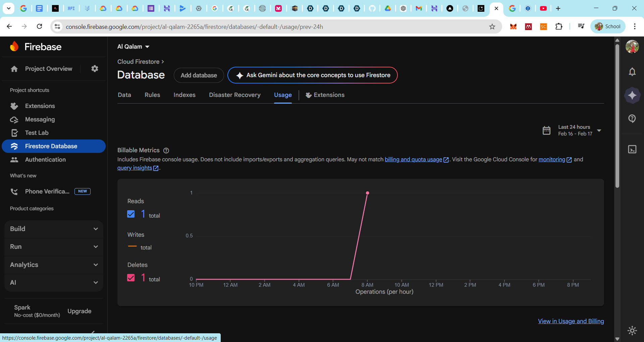Open Phone Verification new feature
644x342 pixels.
(54, 191)
